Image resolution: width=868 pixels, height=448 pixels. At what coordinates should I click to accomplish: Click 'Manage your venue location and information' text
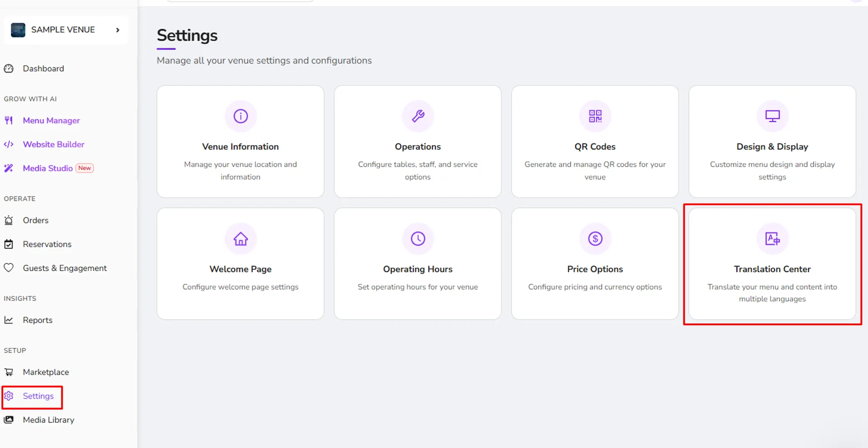point(241,171)
